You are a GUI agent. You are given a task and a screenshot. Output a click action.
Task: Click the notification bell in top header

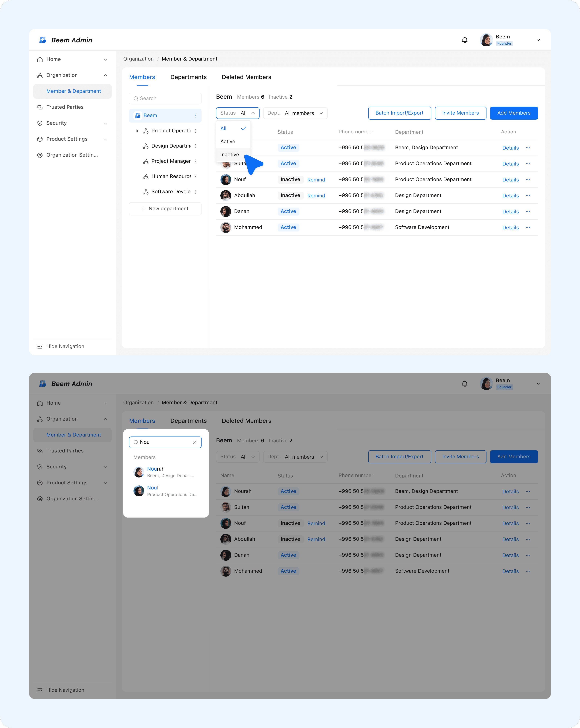(x=465, y=40)
